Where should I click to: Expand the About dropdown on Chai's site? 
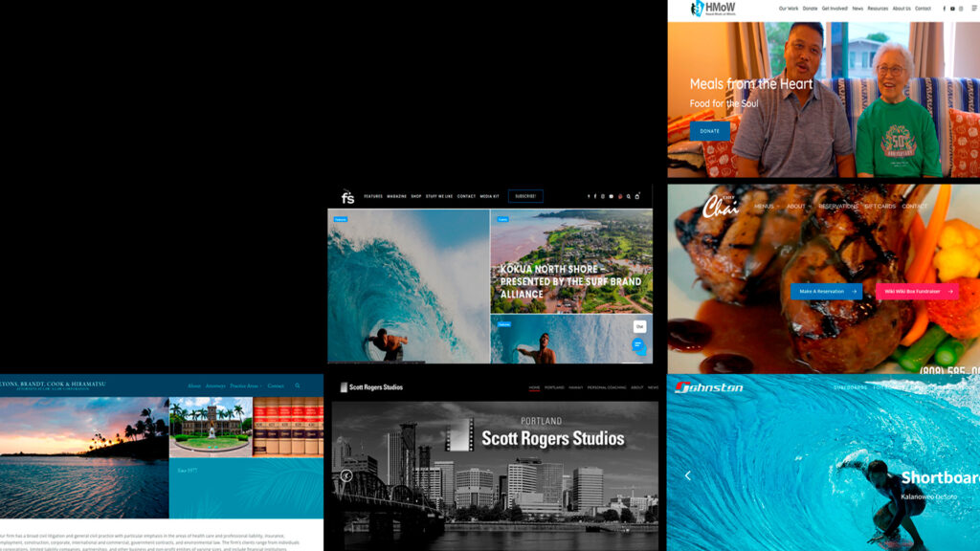[797, 206]
